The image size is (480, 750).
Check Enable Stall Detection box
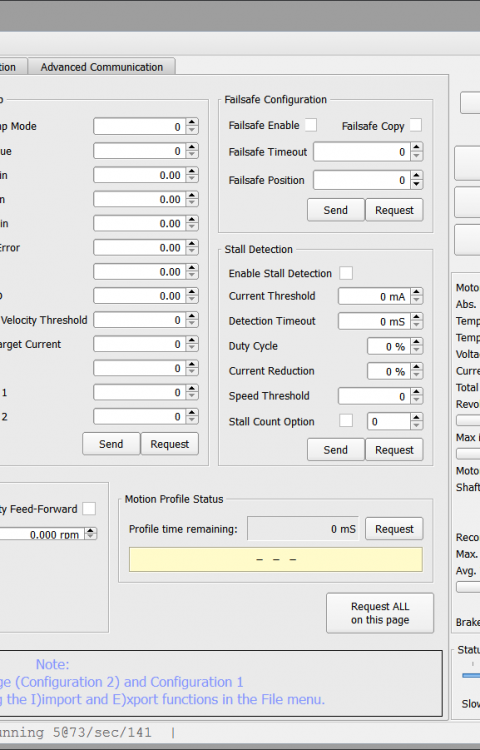point(346,273)
